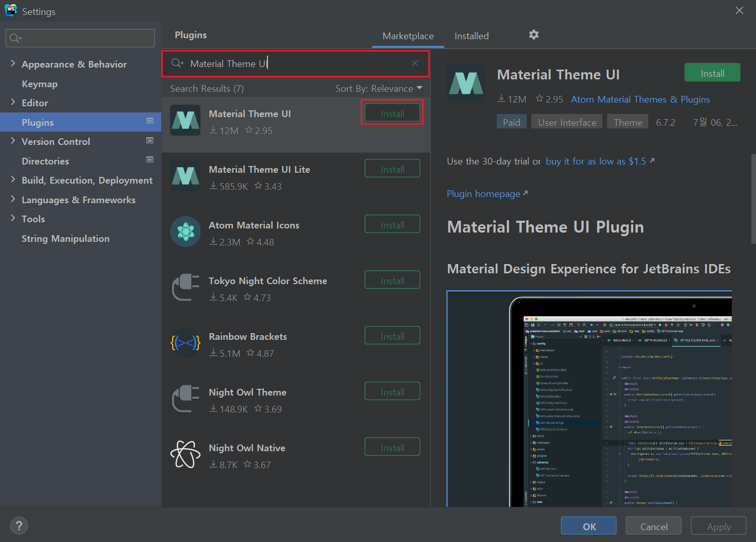Click the green Install button in detail pane
756x542 pixels.
712,73
